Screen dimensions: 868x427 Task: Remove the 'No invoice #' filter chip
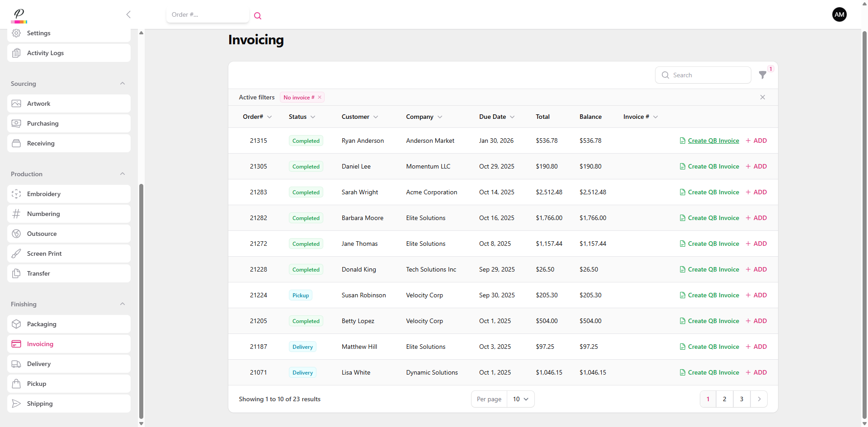click(x=320, y=97)
